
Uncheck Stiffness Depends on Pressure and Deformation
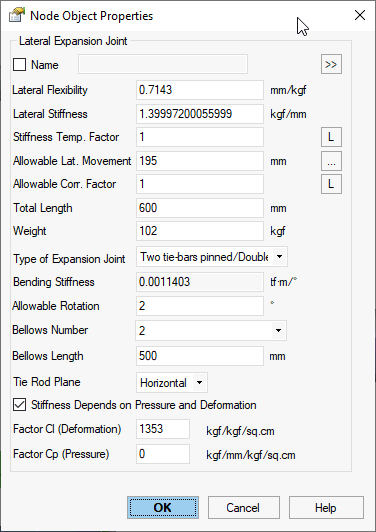(19, 405)
